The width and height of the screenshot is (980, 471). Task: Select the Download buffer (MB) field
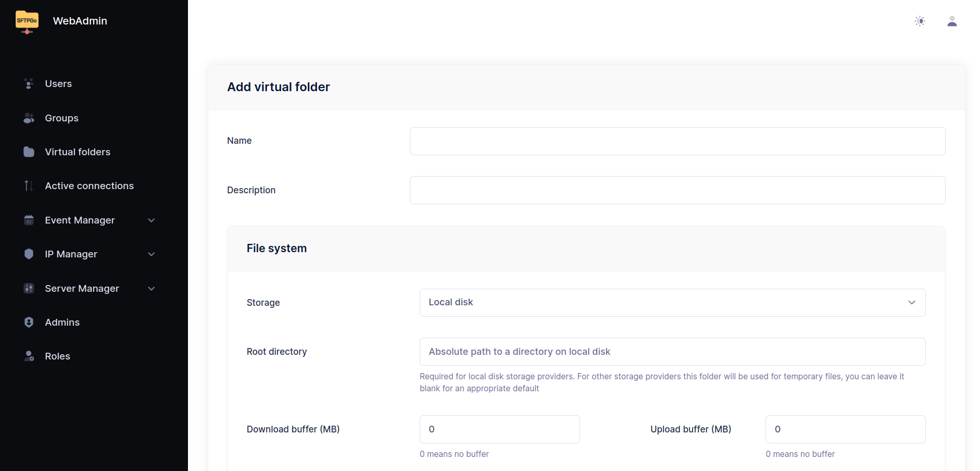(x=499, y=429)
